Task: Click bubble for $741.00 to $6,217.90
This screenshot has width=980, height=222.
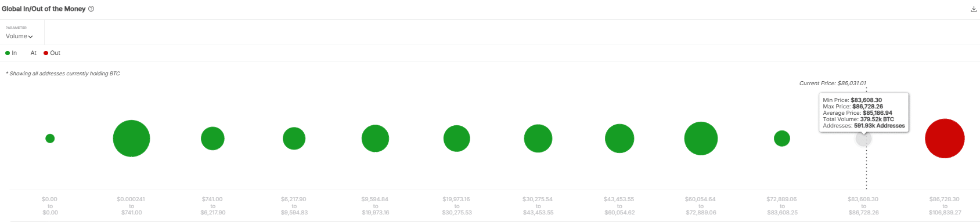Action: click(212, 139)
